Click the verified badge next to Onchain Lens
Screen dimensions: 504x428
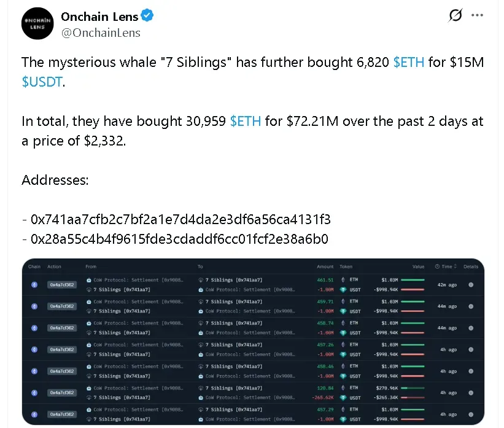pyautogui.click(x=145, y=17)
